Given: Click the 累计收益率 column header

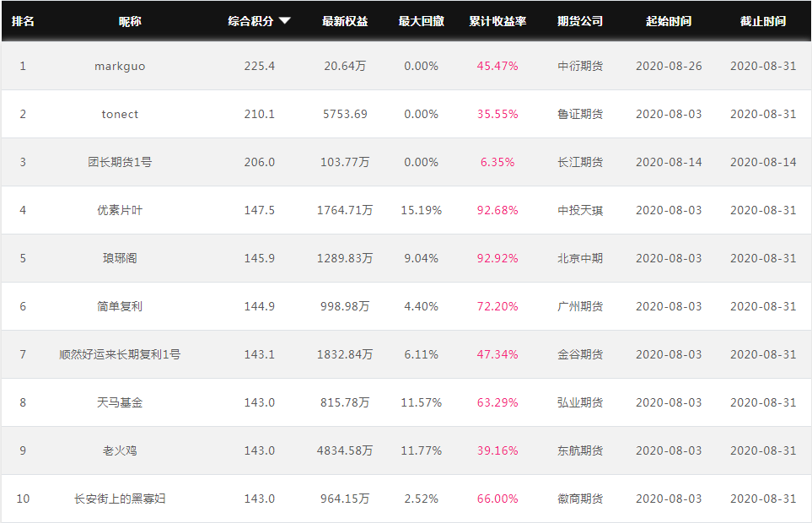Looking at the screenshot, I should tap(497, 21).
